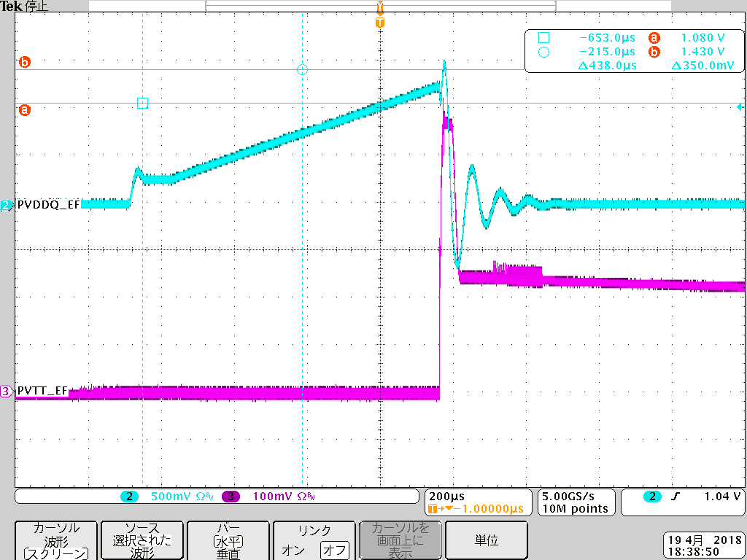Click channel 3 badge showing 100mV
The width and height of the screenshot is (747, 560).
[x=231, y=496]
